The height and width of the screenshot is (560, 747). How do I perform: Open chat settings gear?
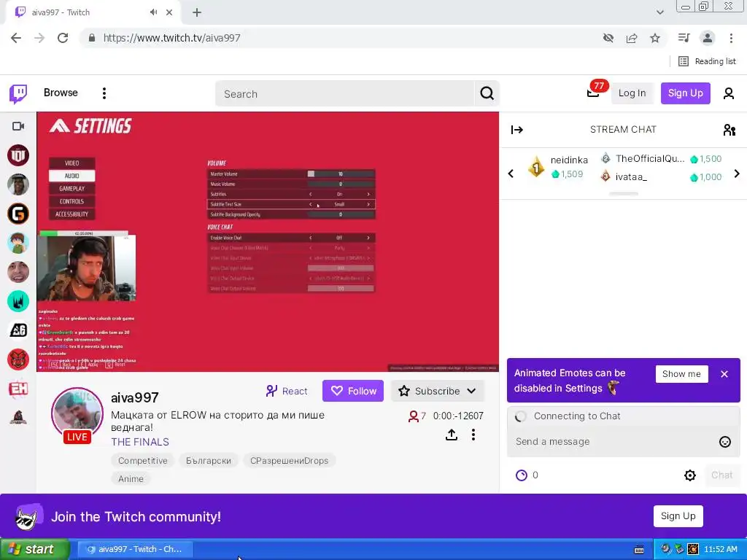pos(690,475)
